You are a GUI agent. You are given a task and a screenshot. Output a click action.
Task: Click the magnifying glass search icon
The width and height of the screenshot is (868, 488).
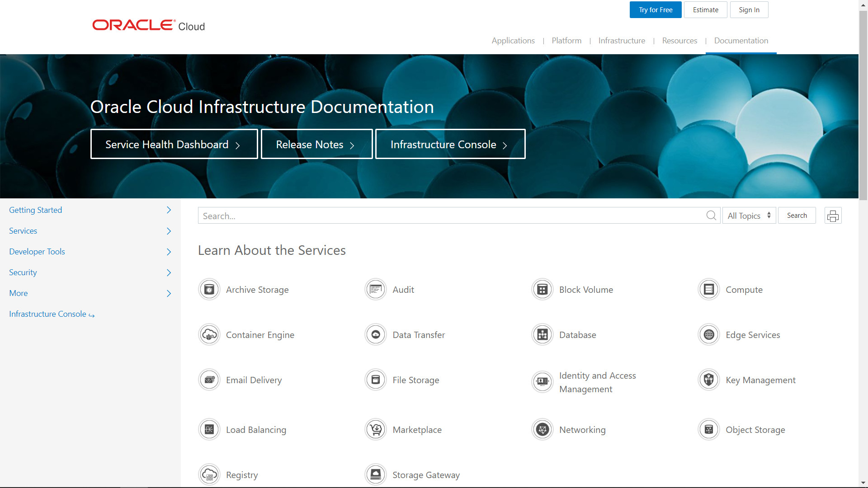711,216
